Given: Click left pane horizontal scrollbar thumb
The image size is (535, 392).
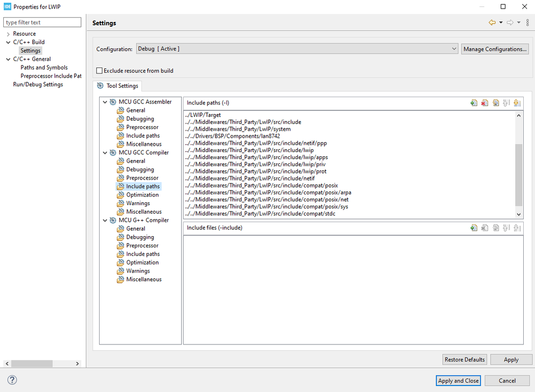Looking at the screenshot, I should coord(32,363).
